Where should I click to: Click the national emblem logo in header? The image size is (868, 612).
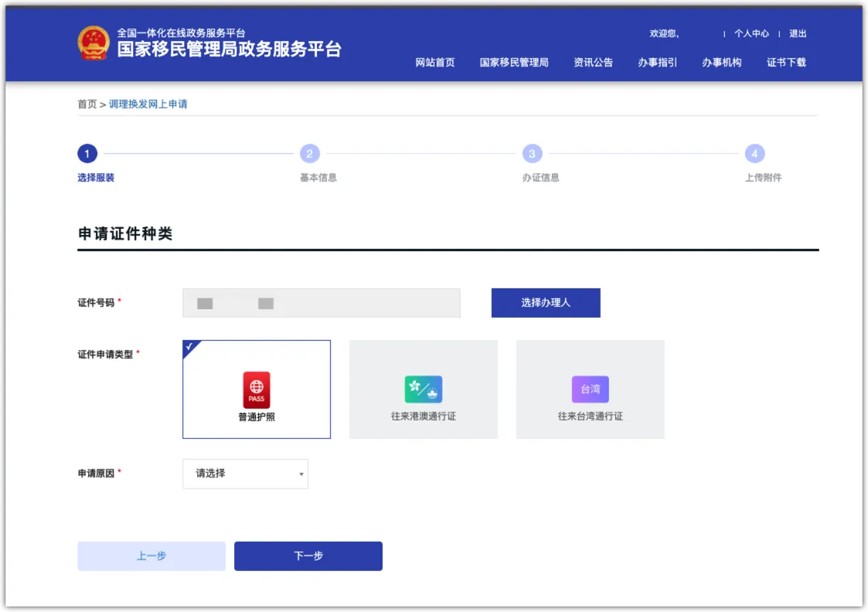(94, 42)
